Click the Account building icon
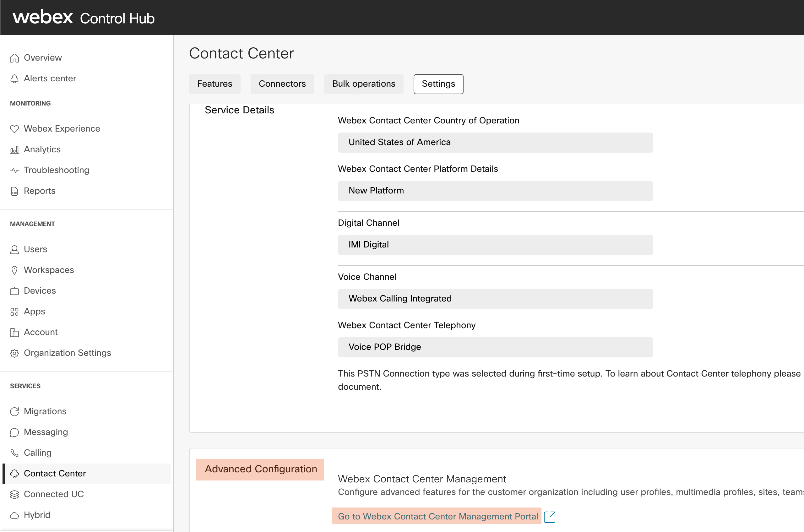 (x=14, y=332)
